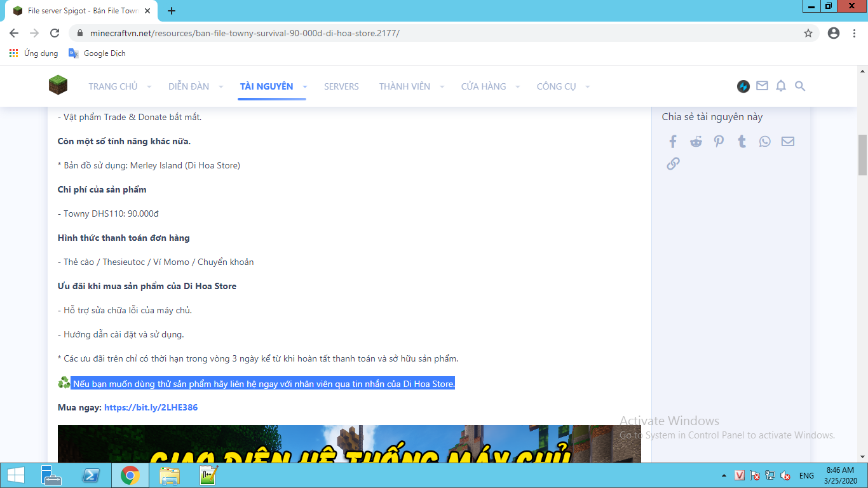Click the line 'Hướng dẫn cài đặt và sử dụng'
The width and height of the screenshot is (868, 488).
121,334
